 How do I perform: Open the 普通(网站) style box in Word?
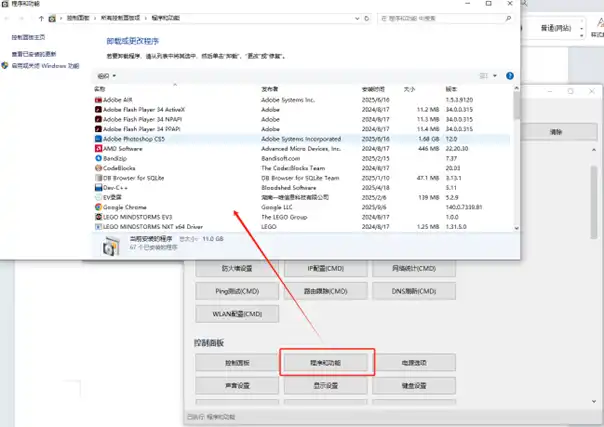[556, 28]
